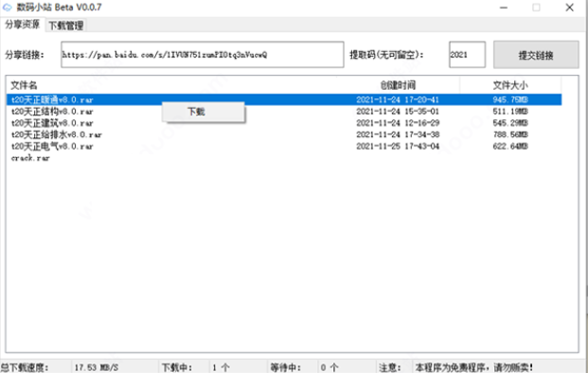Image resolution: width=588 pixels, height=373 pixels.
Task: Click file size 511.19MB
Action: (510, 112)
